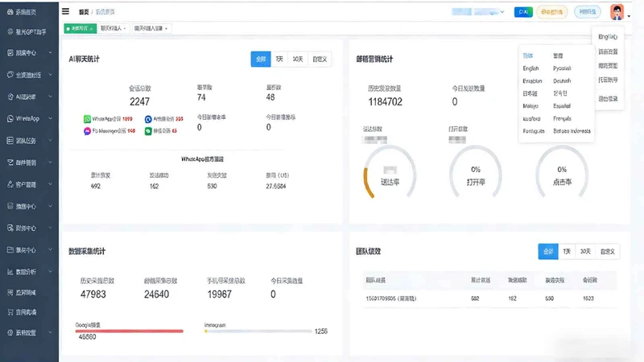Click the FB Messenger session icon
The width and height of the screenshot is (644, 362).
(x=87, y=131)
